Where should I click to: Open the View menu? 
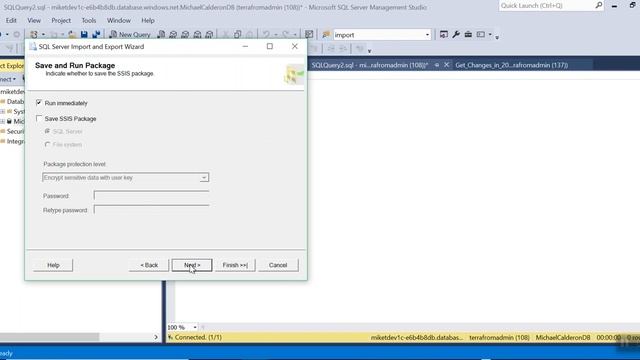click(34, 20)
